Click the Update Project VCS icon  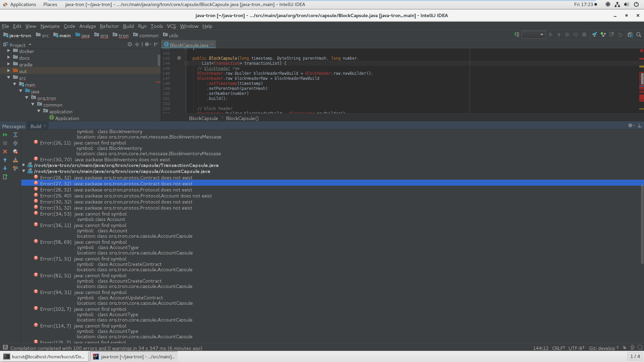click(x=595, y=35)
